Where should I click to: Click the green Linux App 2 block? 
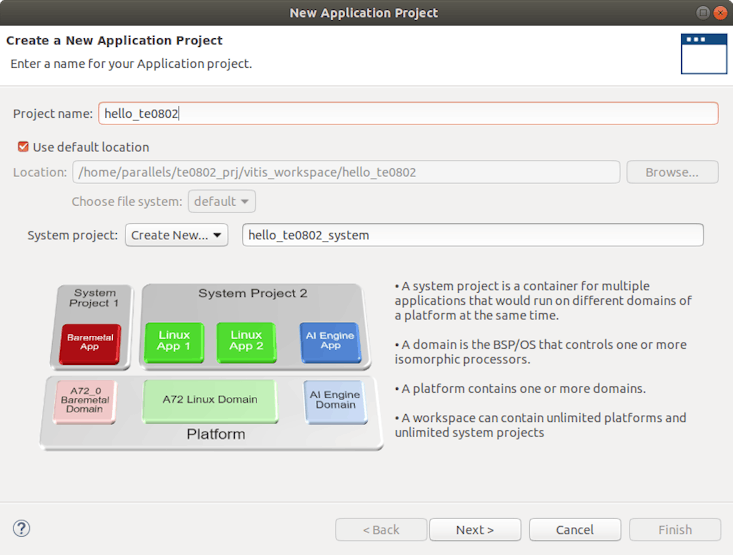click(x=246, y=341)
